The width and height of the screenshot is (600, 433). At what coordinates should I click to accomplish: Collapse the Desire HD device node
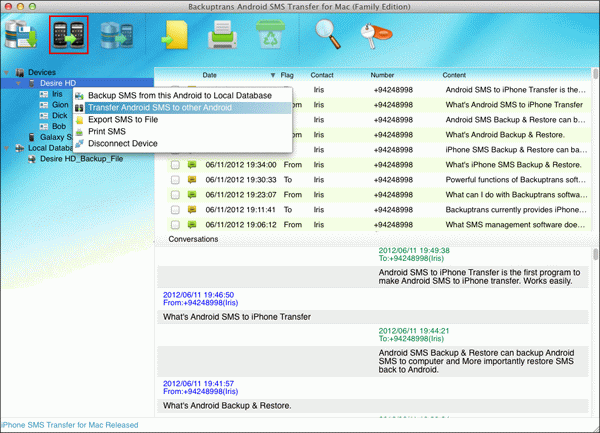tap(18, 83)
